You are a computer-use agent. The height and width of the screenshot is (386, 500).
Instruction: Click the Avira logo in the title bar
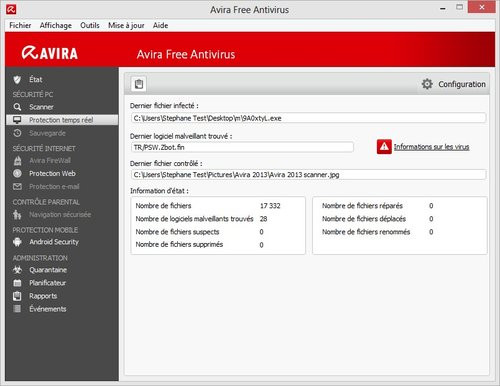tap(11, 9)
